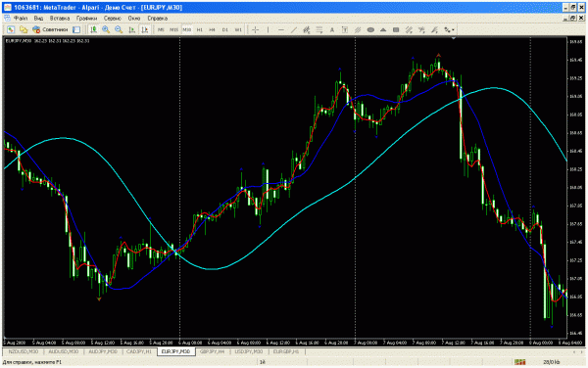Select the diagonal channel lines tool
Viewport: 588px width, 368px height.
click(409, 29)
